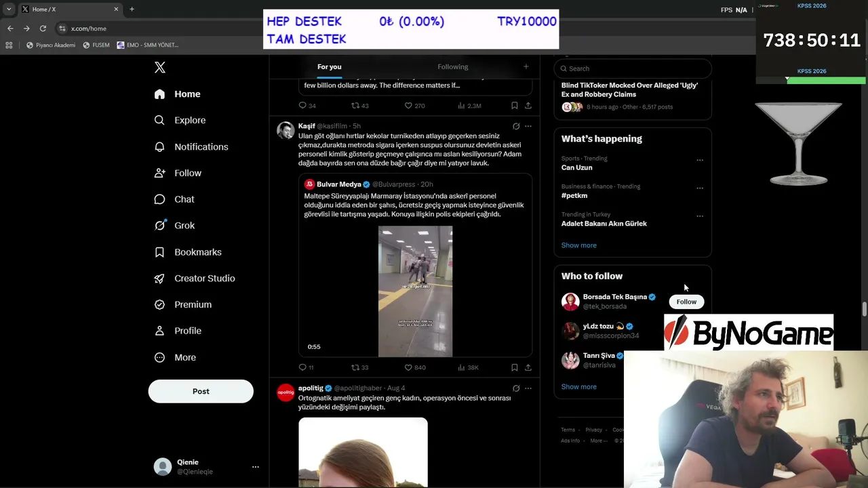Switch to the For you tab
This screenshot has height=488, width=868.
(330, 66)
